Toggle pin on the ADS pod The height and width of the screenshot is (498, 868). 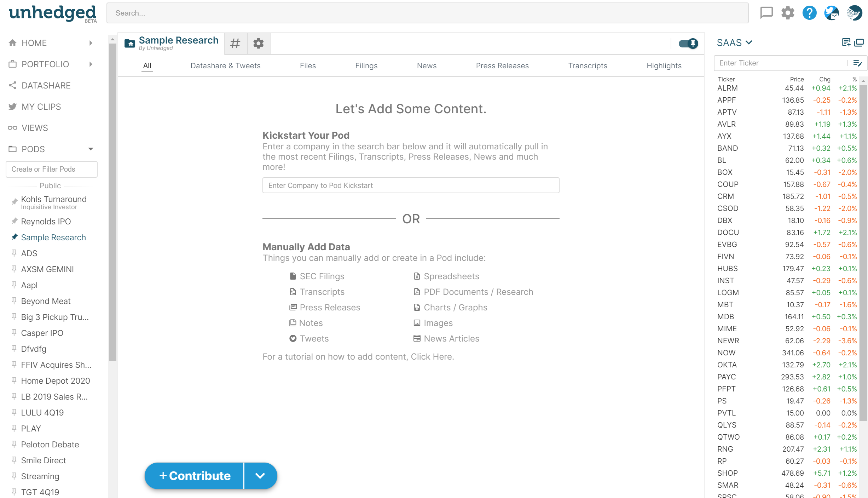[14, 253]
